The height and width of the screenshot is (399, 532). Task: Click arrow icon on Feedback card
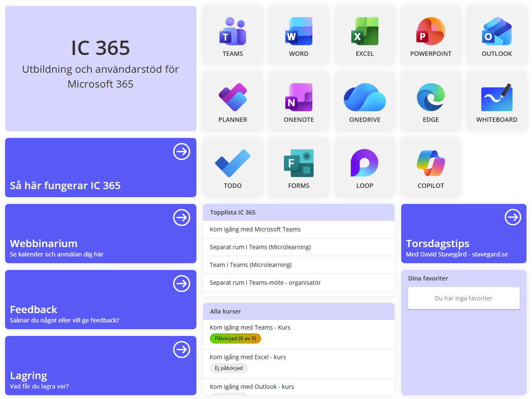click(x=182, y=283)
